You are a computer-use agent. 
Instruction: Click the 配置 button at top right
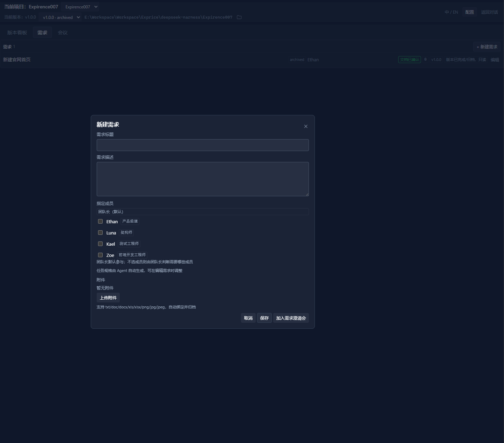point(470,12)
